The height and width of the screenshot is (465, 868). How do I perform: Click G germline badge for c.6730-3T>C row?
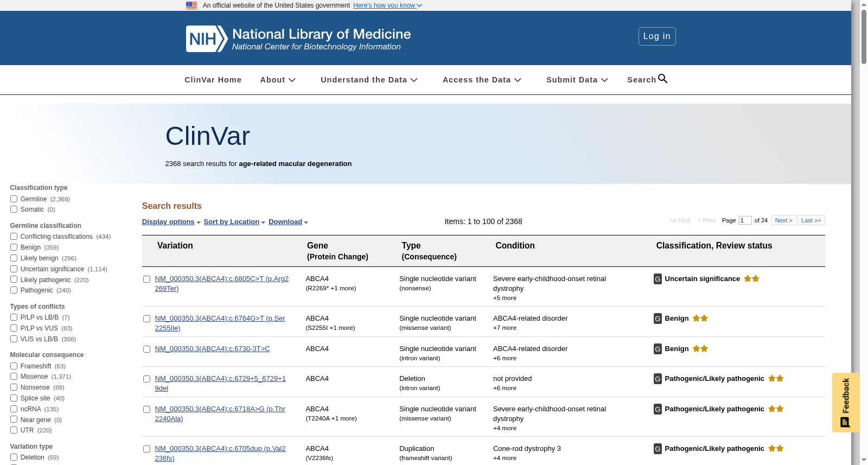click(x=658, y=349)
